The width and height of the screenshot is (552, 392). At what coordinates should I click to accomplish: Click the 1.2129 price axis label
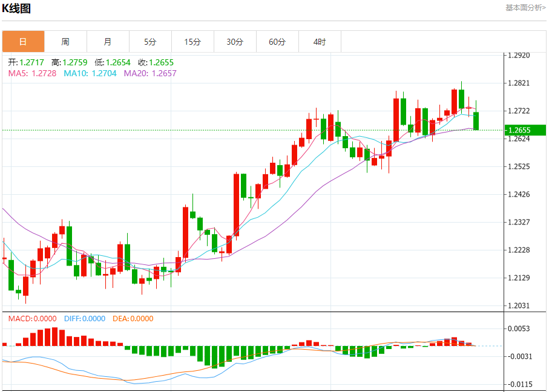point(519,278)
